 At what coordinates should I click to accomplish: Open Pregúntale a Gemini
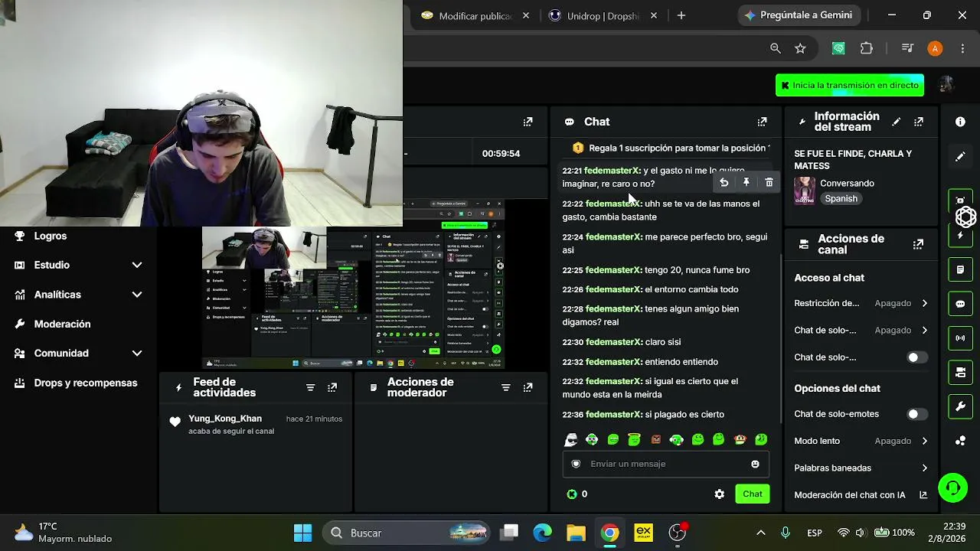click(x=800, y=15)
